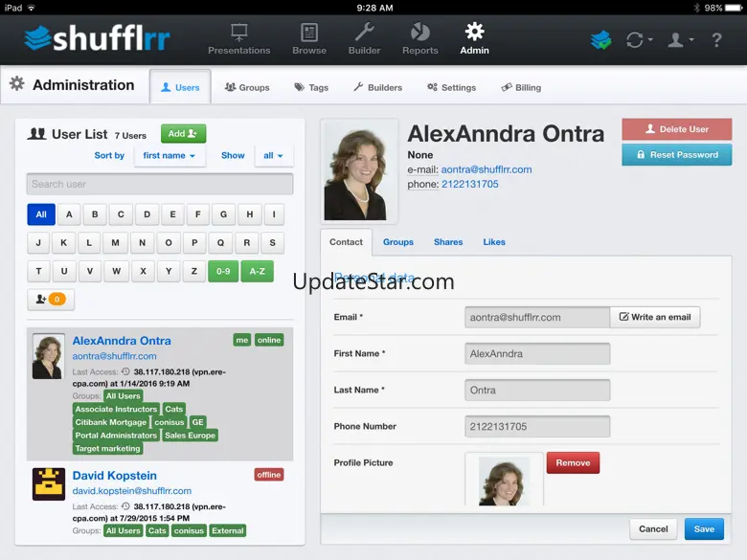747x560 pixels.
Task: Click aontra@shufflrr.com link in user list
Action: (x=114, y=356)
